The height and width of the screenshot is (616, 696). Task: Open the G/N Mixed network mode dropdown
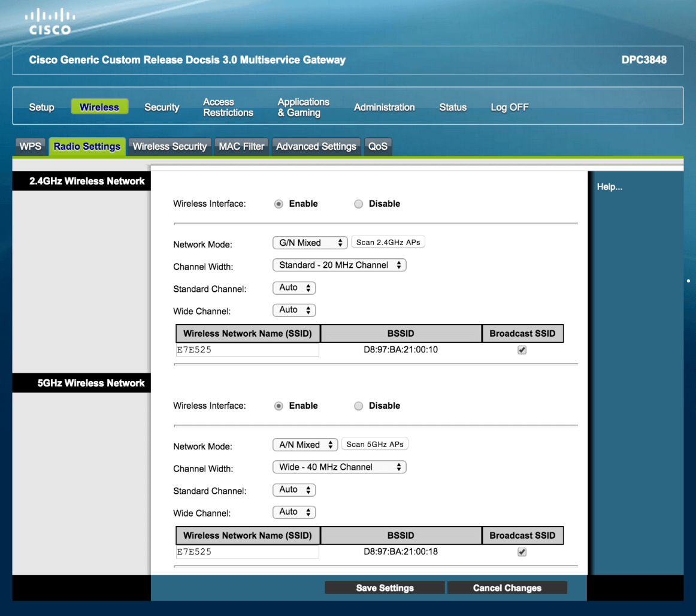coord(310,243)
